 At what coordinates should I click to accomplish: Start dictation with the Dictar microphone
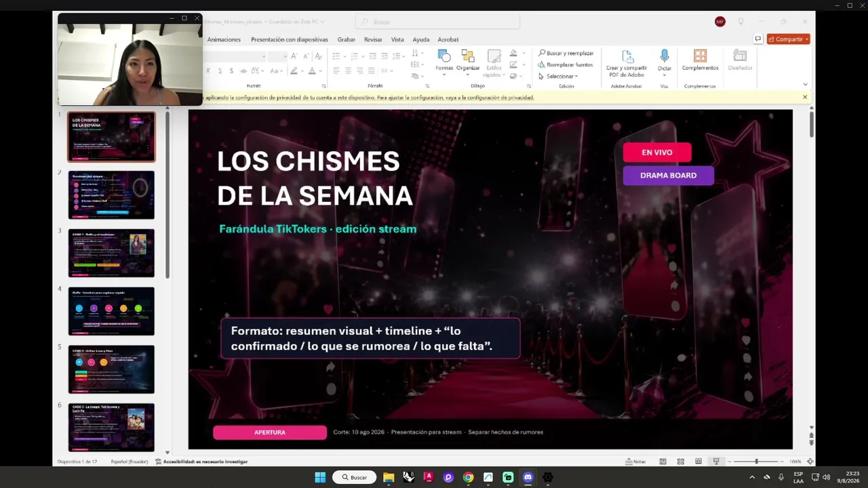[x=665, y=60]
